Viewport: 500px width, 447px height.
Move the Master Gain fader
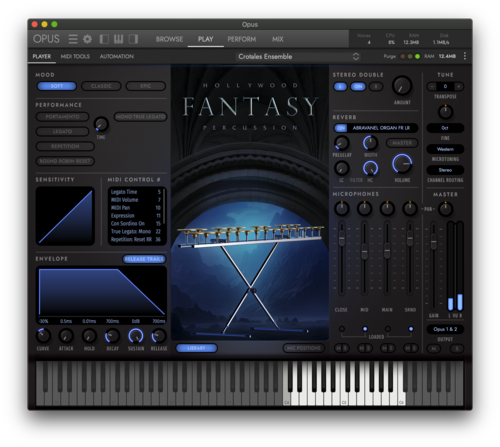433,241
